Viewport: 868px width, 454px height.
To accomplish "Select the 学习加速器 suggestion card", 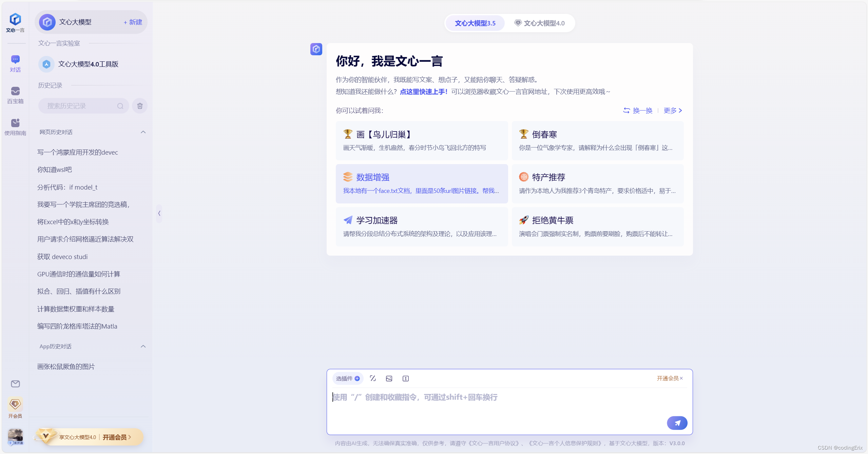I will coord(422,227).
